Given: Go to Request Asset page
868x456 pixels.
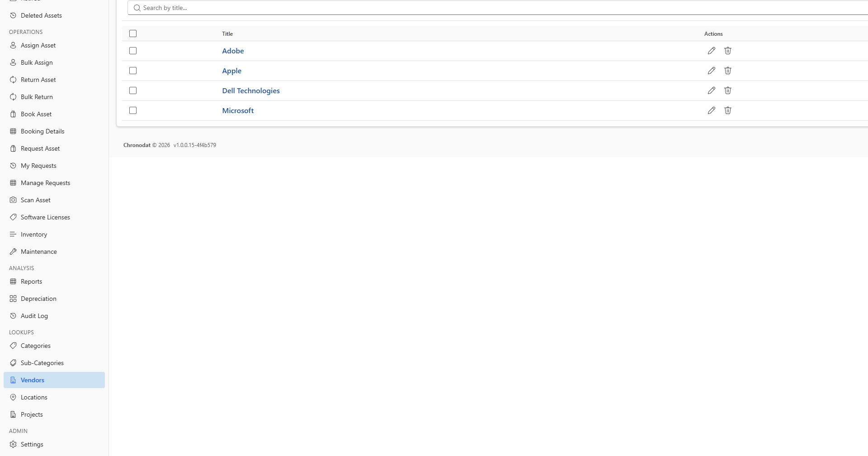Looking at the screenshot, I should [54, 148].
